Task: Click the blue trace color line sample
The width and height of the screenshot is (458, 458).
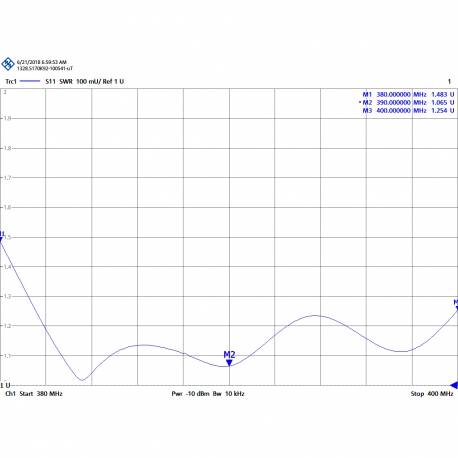Action: tap(30, 81)
